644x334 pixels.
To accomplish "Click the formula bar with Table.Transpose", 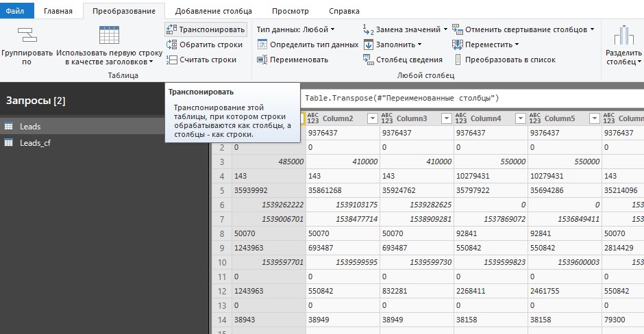I will [x=472, y=98].
